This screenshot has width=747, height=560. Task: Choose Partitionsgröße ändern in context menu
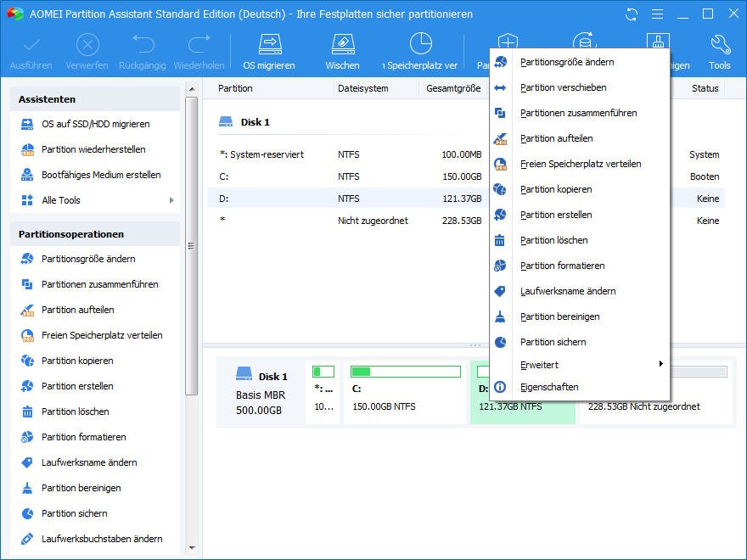580,62
